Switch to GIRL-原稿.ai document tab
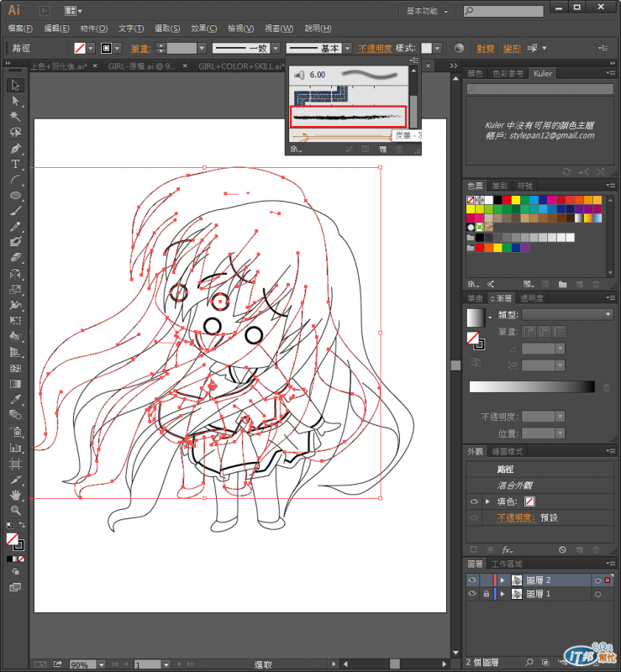 pos(141,66)
